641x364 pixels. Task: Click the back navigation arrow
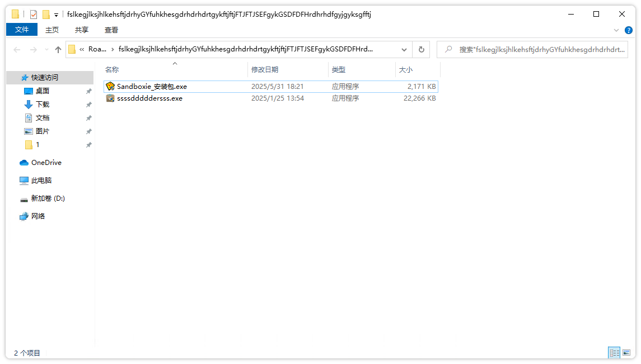tap(17, 50)
